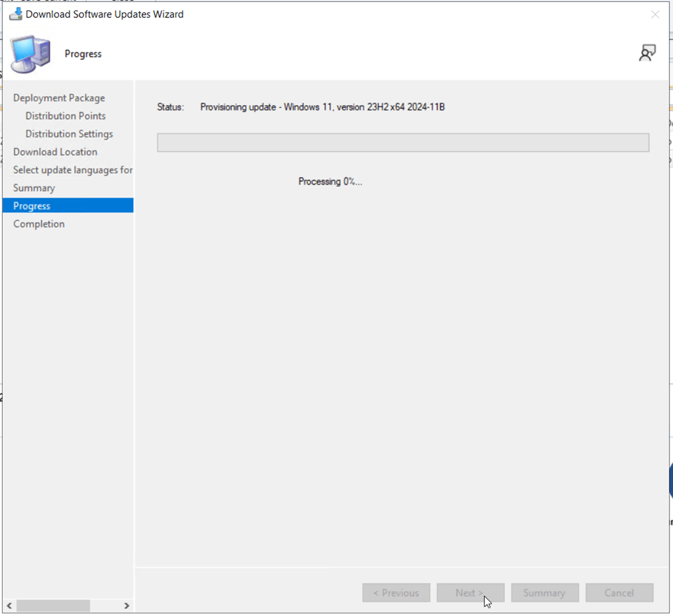
Task: Click the feedback person icon
Action: [x=647, y=53]
